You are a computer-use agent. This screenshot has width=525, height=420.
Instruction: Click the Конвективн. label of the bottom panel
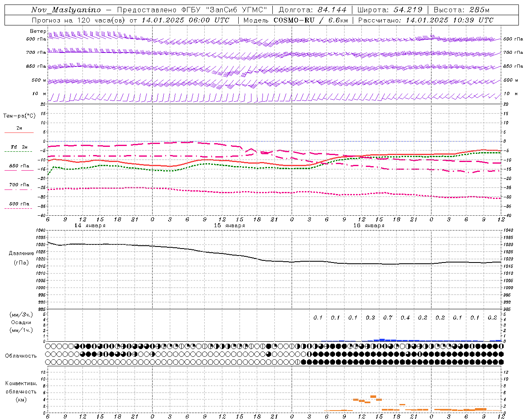[21, 383]
